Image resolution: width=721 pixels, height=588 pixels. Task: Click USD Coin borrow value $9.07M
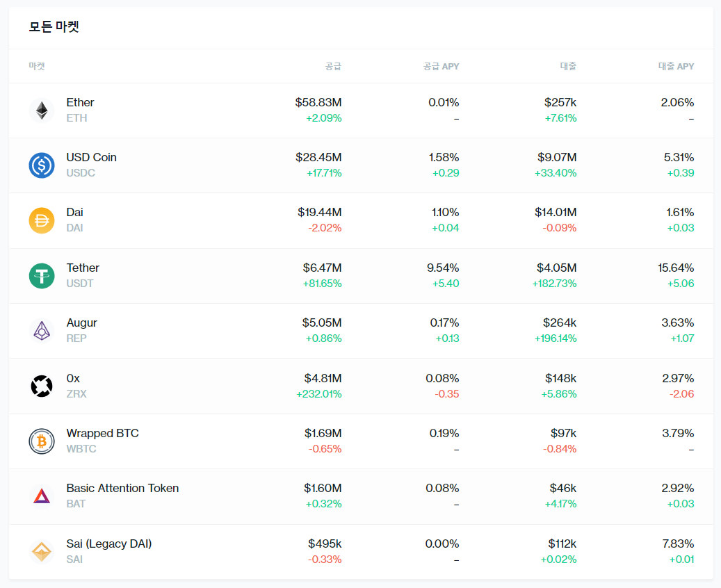pos(557,158)
